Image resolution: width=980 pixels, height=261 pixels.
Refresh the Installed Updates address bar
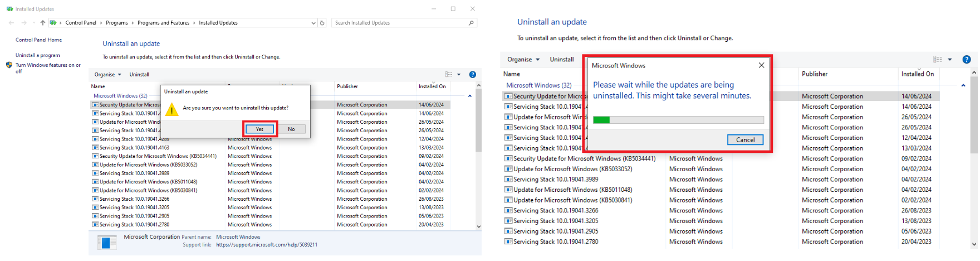pos(322,23)
